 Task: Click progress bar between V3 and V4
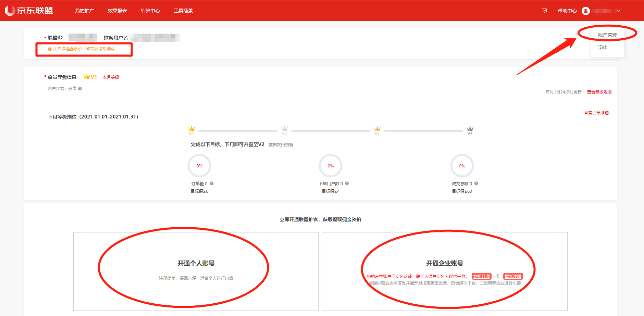click(423, 131)
